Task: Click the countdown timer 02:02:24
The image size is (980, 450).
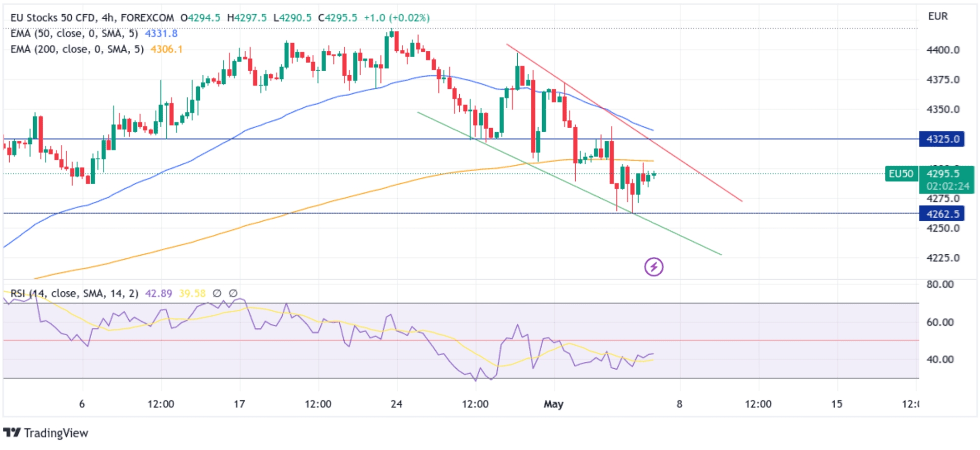Action: 947,187
